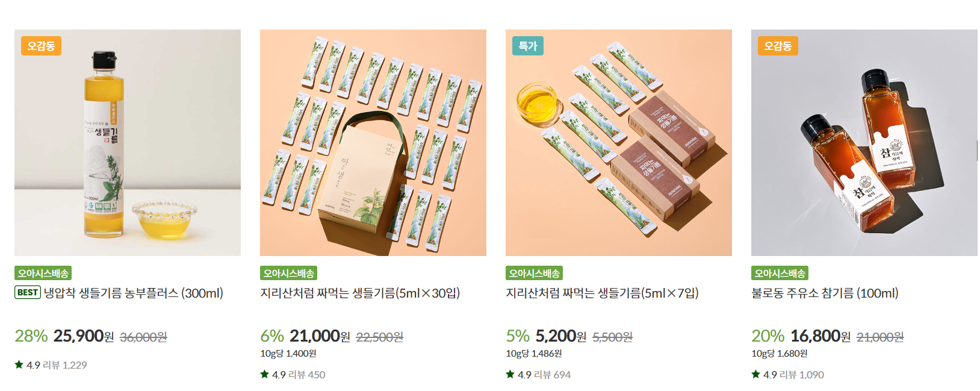The height and width of the screenshot is (391, 980).
Task: Open the 7-stick 짜먹는 생들기름 product image
Action: [619, 143]
